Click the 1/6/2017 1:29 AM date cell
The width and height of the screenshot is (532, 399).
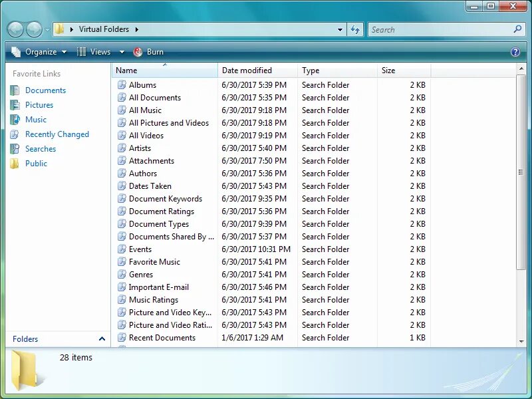[x=252, y=338]
